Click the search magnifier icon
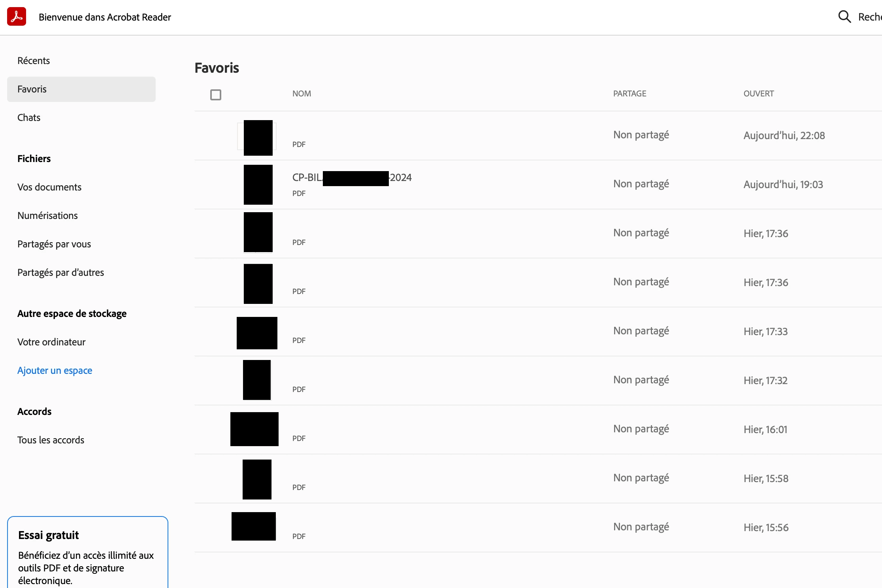 (x=844, y=17)
